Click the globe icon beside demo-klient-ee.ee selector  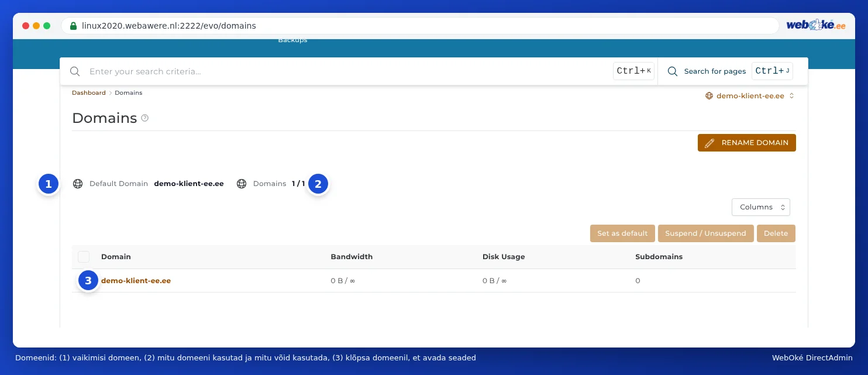(709, 96)
